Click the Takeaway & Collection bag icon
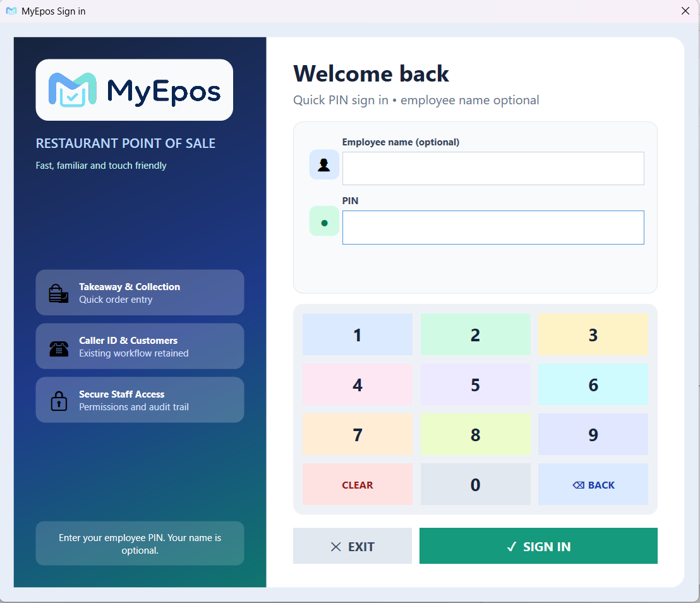The width and height of the screenshot is (700, 603). (59, 293)
